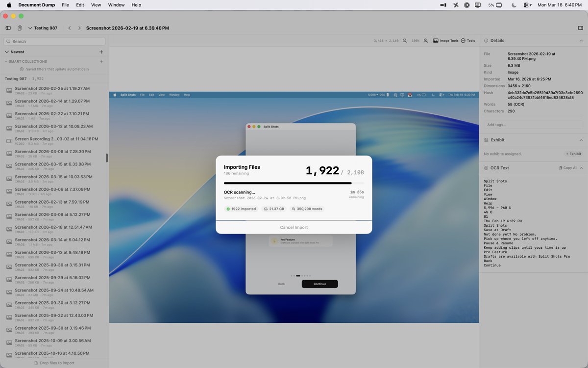The image size is (588, 368).
Task: Click the 5% memory indicator in menu bar
Action: pos(495,5)
